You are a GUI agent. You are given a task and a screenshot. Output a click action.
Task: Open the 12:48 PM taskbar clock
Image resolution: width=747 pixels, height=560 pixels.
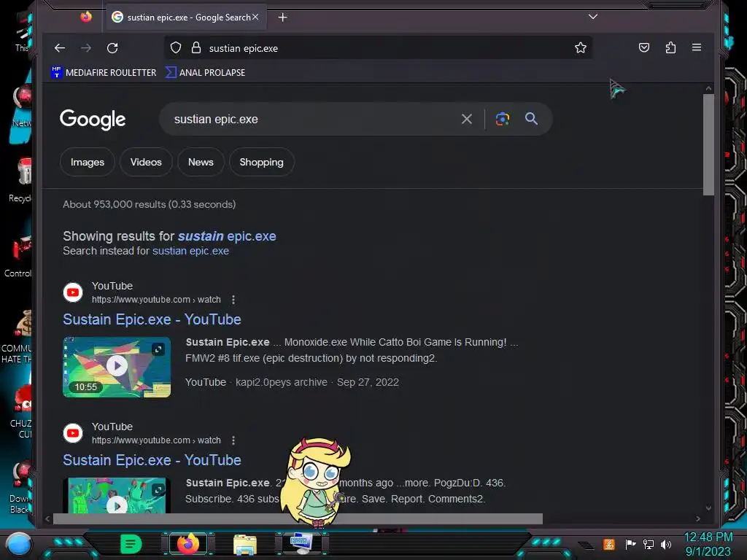[x=708, y=544]
